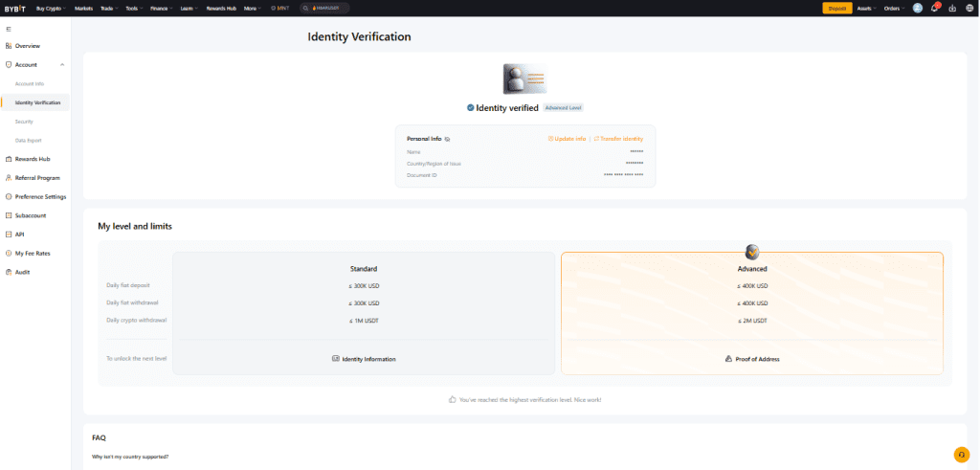980x470 pixels.
Task: Click the Account shield icon in sidebar
Action: click(x=8, y=64)
